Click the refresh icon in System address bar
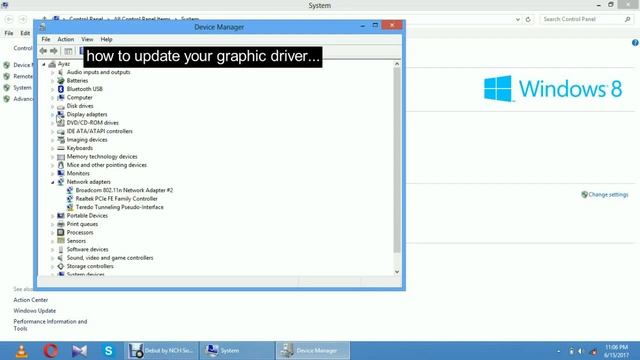 (528, 19)
